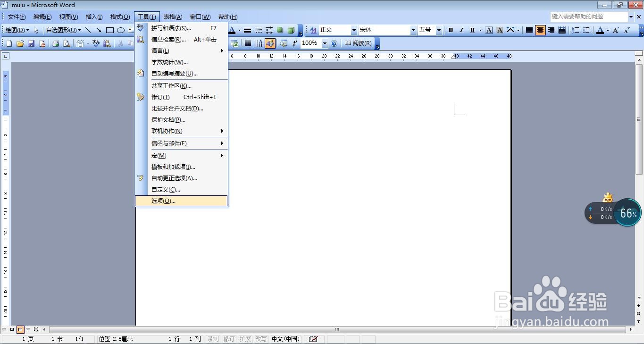The width and height of the screenshot is (644, 344).
Task: Click the horizontal scrollbar track
Action: pos(337,329)
